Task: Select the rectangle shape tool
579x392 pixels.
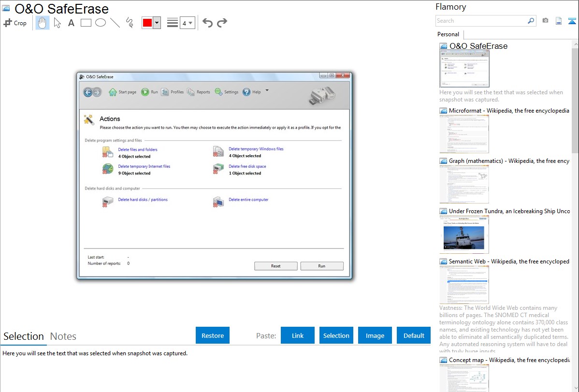Action: click(x=86, y=23)
